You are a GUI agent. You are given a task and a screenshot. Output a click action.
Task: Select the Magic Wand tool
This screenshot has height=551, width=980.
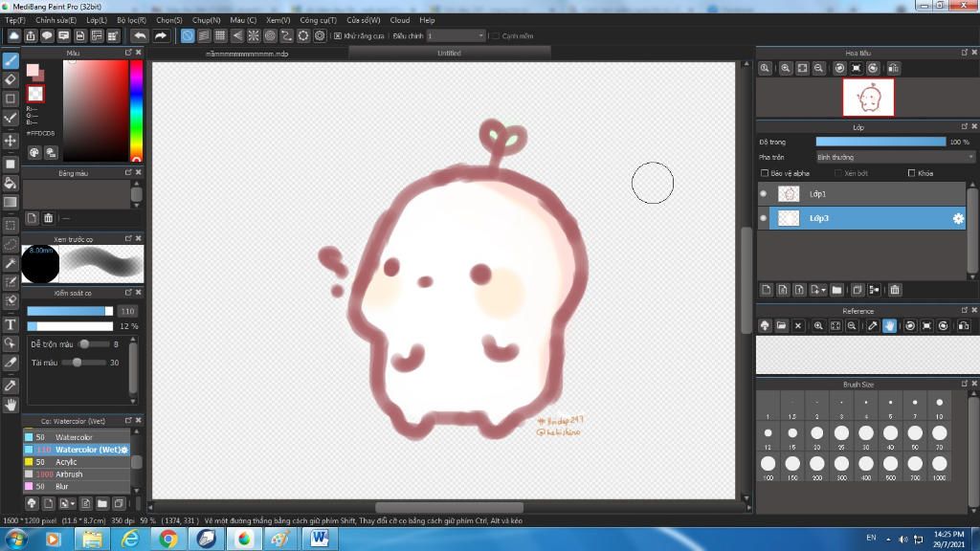coord(11,263)
